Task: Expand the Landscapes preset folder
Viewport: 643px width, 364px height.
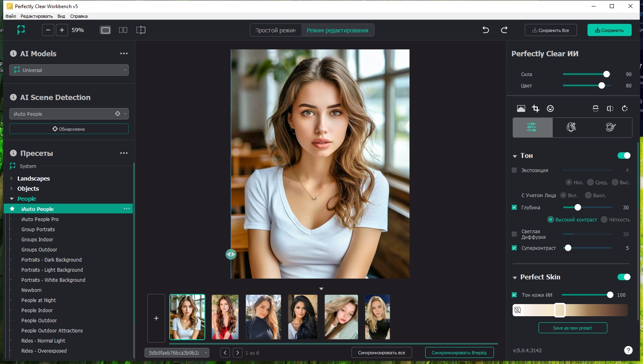Action: point(12,179)
